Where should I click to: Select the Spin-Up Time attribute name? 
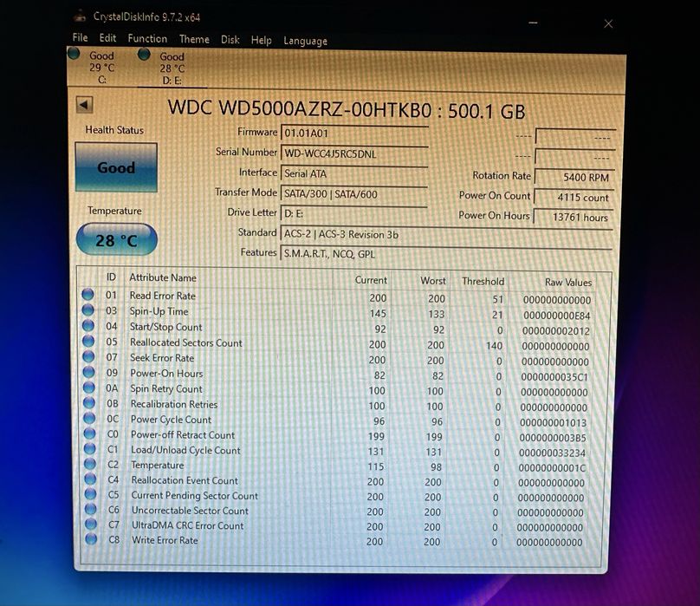point(159,311)
